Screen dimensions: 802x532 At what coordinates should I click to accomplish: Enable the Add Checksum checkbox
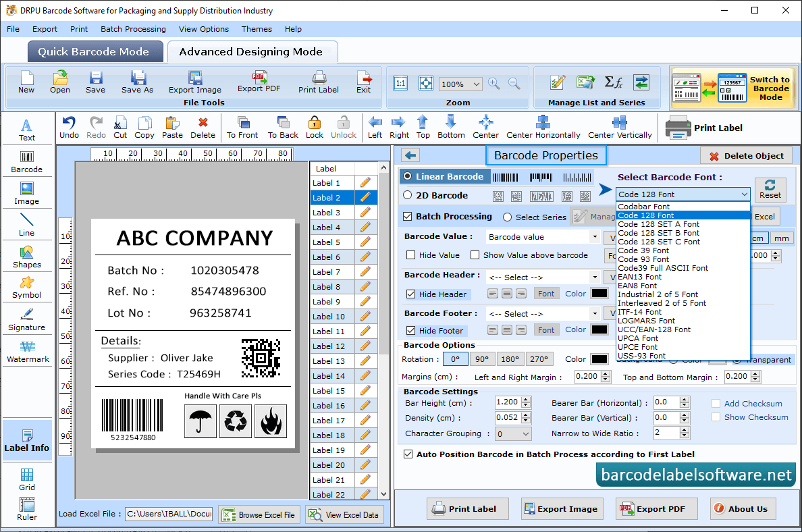tap(716, 404)
